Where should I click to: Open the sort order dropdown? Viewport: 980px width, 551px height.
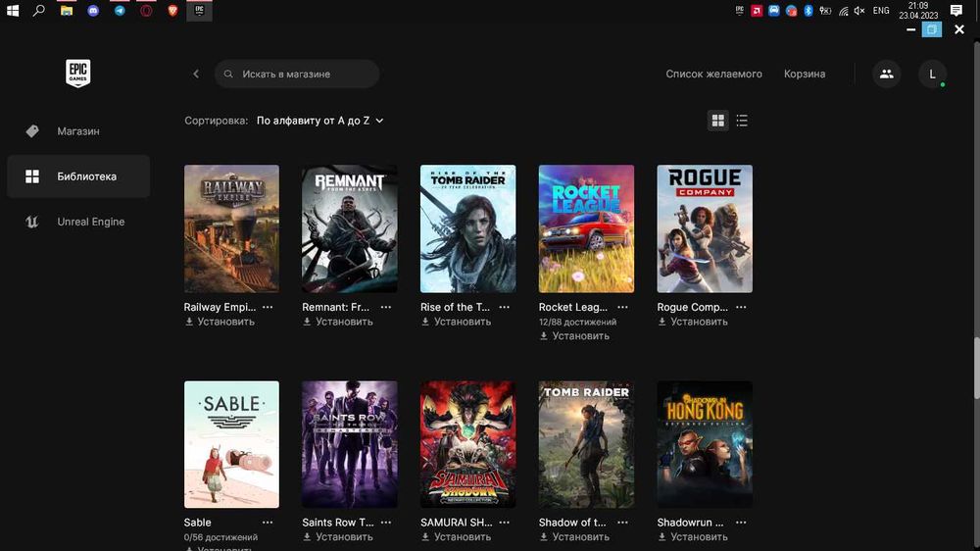click(x=320, y=120)
